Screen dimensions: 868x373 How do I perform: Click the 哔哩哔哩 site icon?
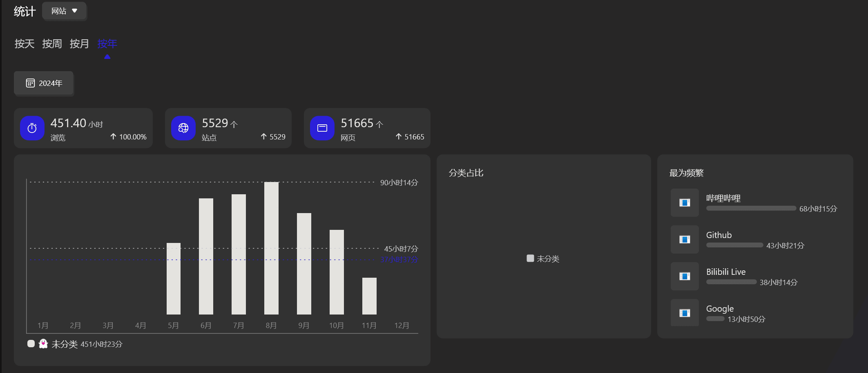685,202
